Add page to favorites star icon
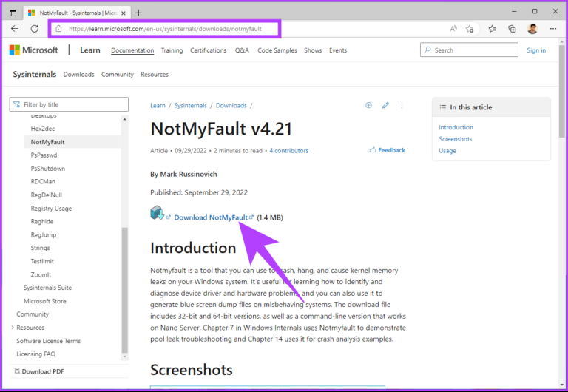Viewport: 568px width, 392px height. tap(470, 29)
